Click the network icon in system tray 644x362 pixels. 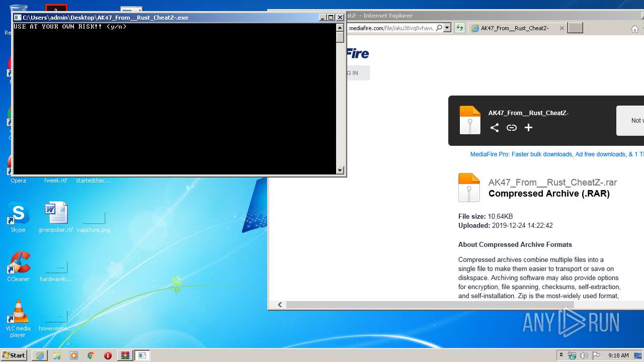tap(572, 355)
